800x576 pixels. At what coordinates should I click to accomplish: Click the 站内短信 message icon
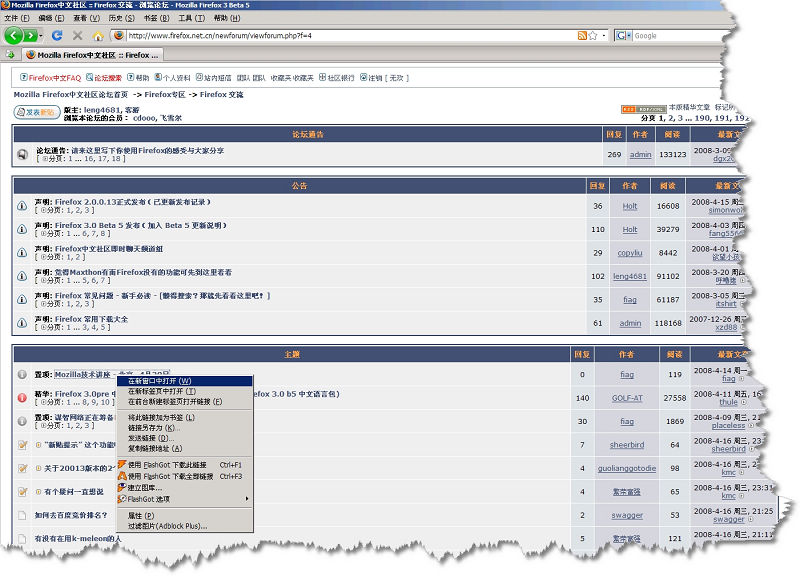(199, 78)
